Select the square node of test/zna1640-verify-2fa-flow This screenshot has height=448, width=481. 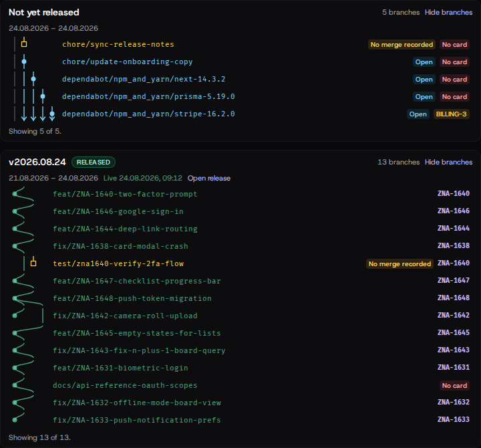click(x=33, y=263)
